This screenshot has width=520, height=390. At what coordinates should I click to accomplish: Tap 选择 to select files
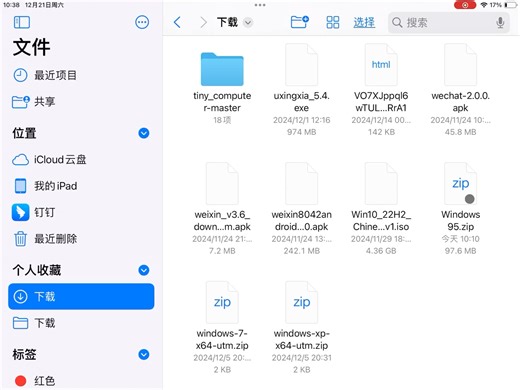(x=364, y=22)
